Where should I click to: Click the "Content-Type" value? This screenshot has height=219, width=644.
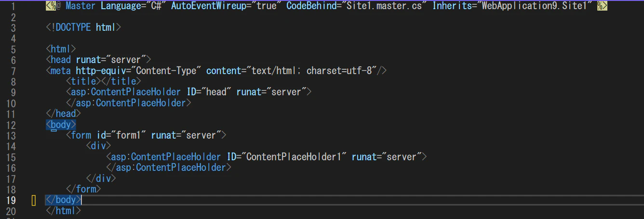point(166,71)
